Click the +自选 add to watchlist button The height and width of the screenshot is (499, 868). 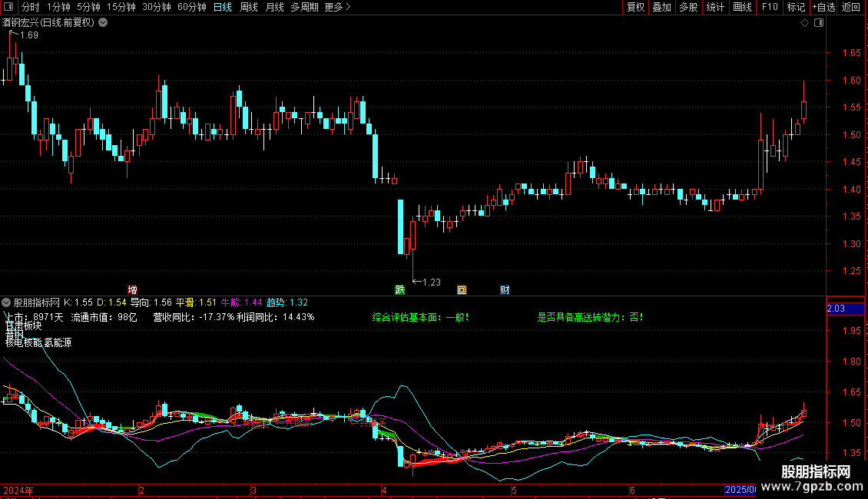click(x=823, y=7)
